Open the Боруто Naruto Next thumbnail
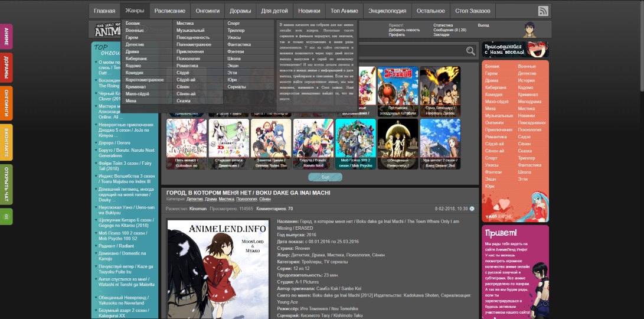 (313, 144)
